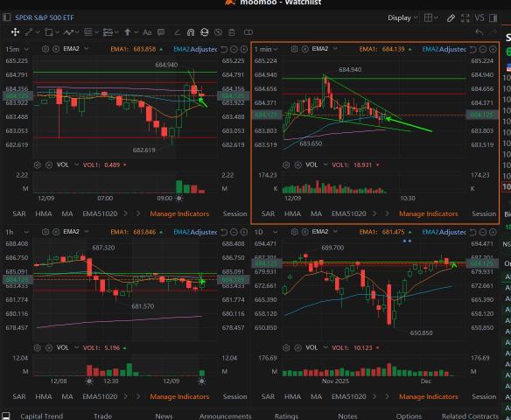
Task: Click Manage Indicators under 1D chart
Action: click(428, 396)
